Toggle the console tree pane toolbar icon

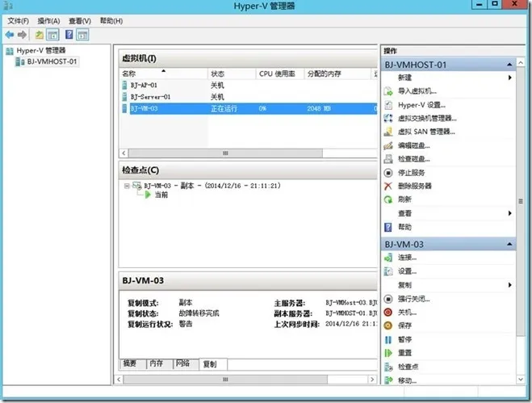(x=52, y=35)
